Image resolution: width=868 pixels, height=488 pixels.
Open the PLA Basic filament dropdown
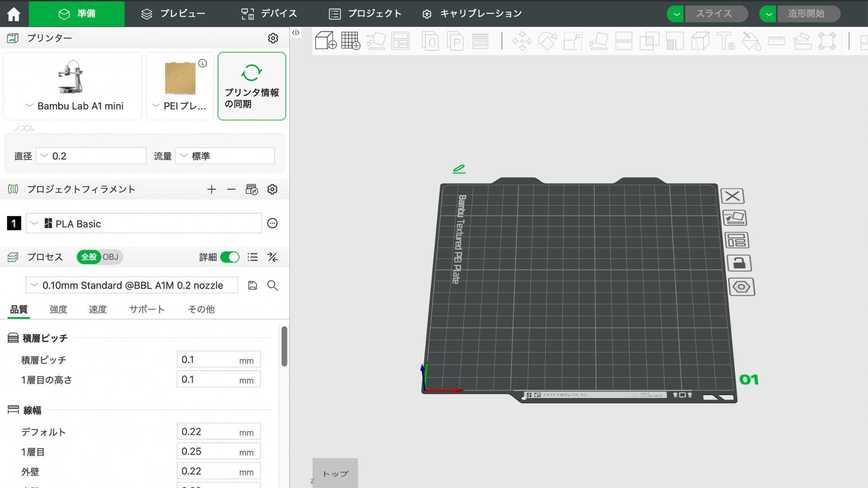coord(144,223)
